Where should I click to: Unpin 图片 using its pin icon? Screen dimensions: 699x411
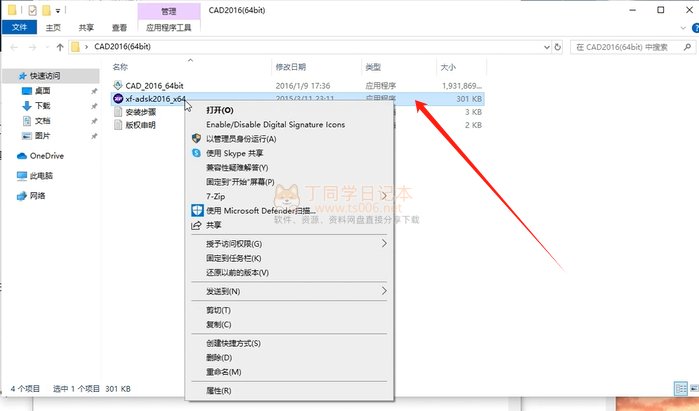click(94, 136)
